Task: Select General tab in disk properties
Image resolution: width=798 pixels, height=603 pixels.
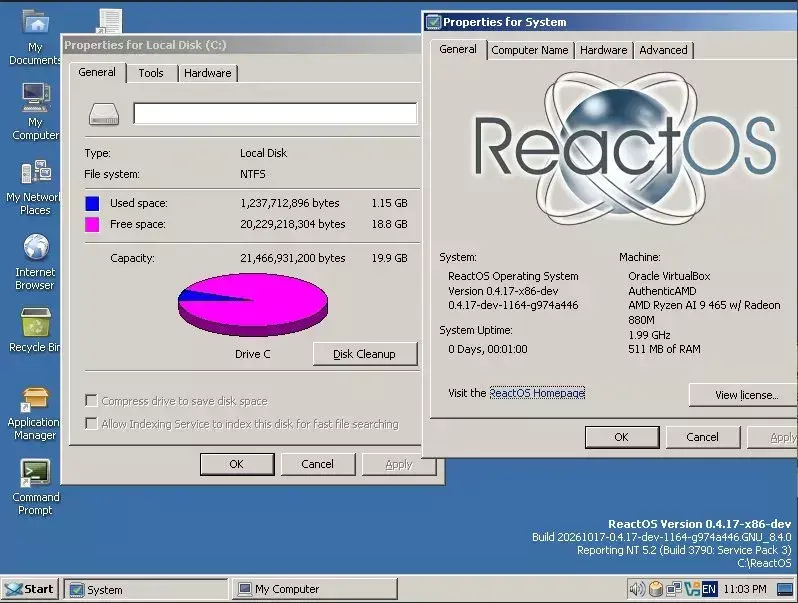Action: (x=97, y=72)
